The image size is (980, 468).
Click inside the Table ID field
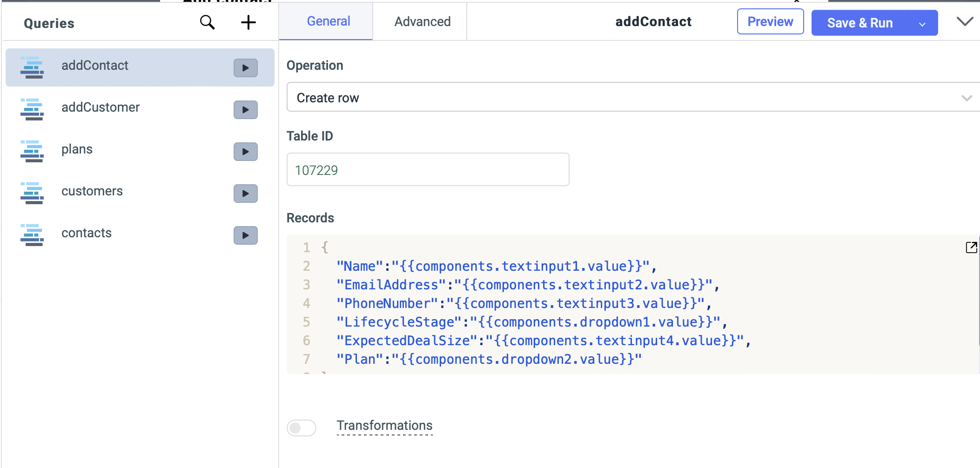(427, 169)
